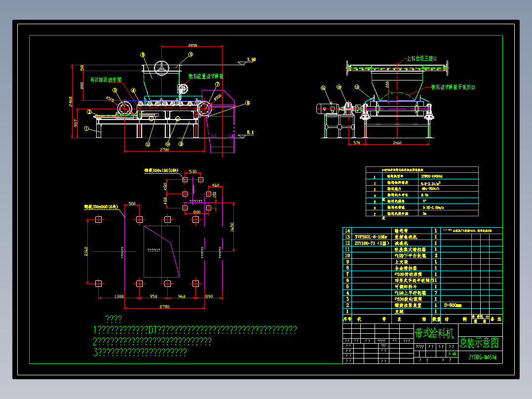
Task: Click the 960 dimension in foundation plan
Action: (x=182, y=296)
